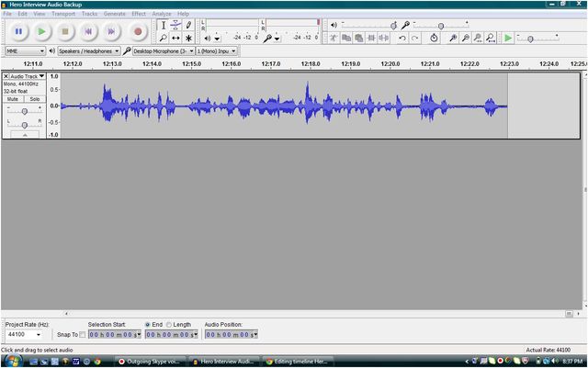Image resolution: width=588 pixels, height=368 pixels.
Task: Fit entire project in window
Action: (490, 38)
